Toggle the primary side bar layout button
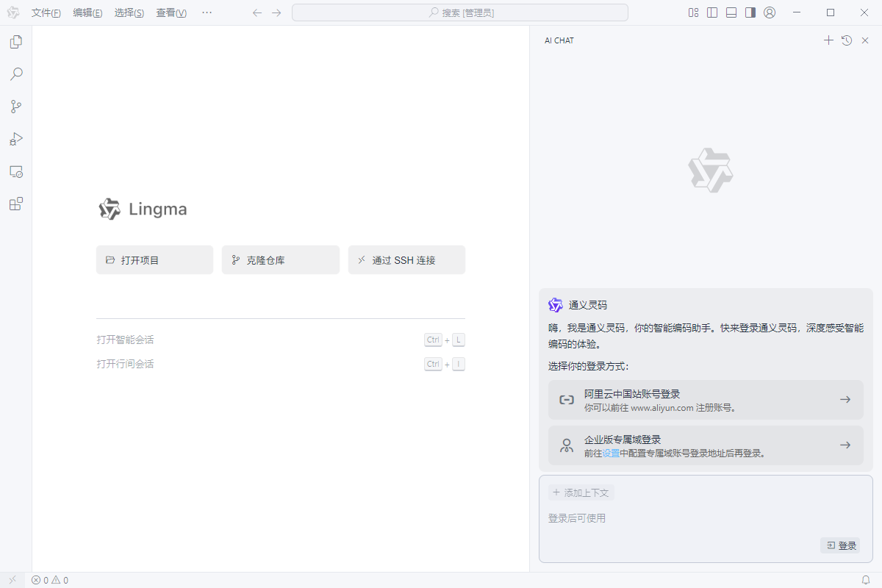The height and width of the screenshot is (588, 882). click(x=712, y=12)
